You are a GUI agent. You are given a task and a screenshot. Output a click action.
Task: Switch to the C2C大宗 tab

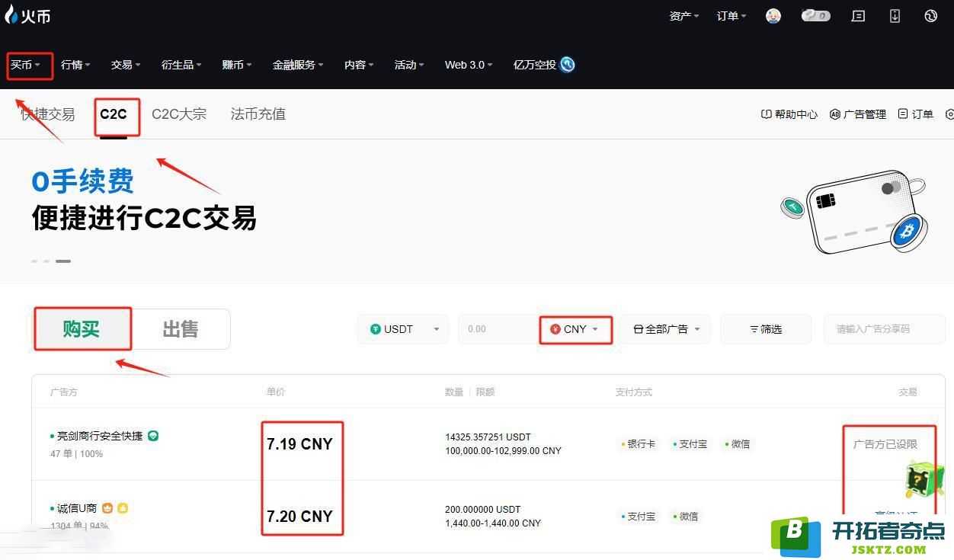(x=179, y=114)
